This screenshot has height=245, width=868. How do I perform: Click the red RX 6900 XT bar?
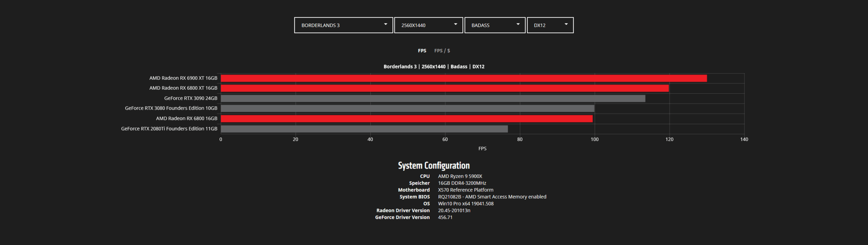tap(463, 78)
